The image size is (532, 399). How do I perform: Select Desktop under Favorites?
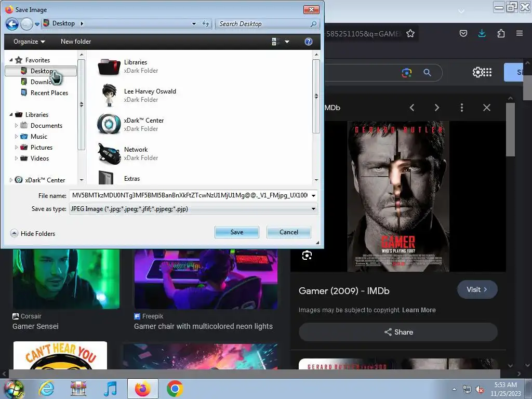(x=41, y=71)
